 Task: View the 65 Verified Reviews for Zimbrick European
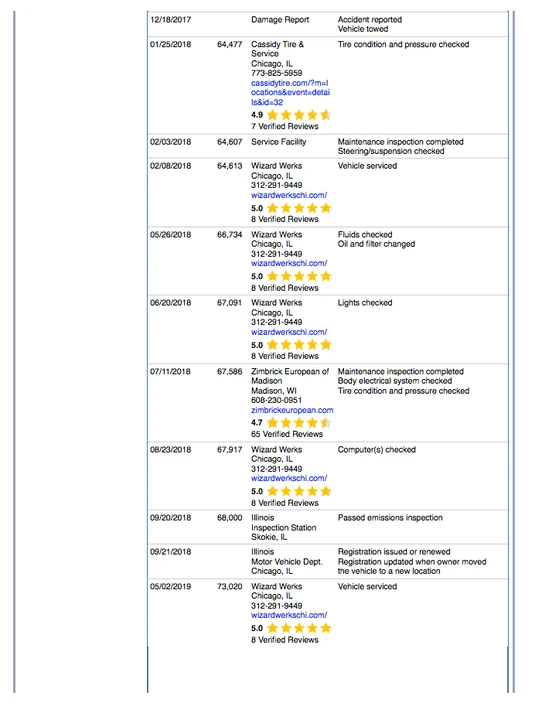coord(287,434)
